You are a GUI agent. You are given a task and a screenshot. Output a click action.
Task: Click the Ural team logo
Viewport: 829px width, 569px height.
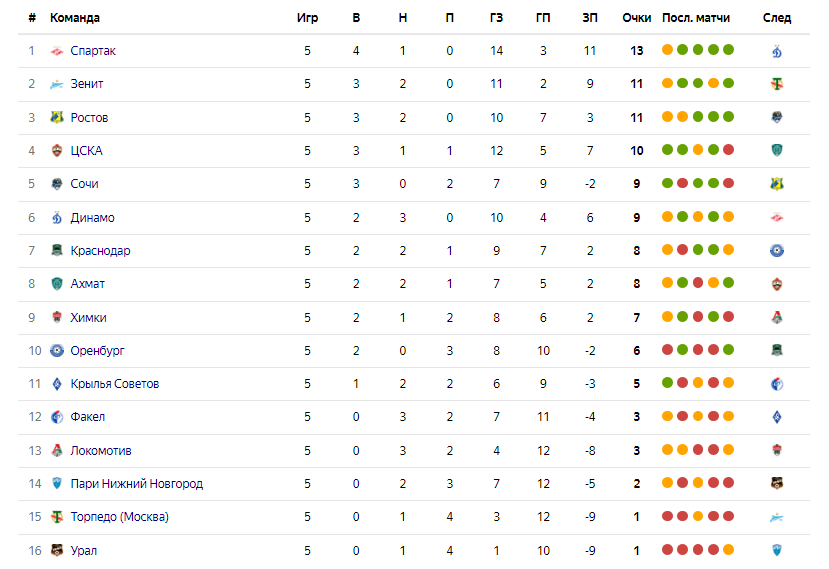click(x=57, y=550)
